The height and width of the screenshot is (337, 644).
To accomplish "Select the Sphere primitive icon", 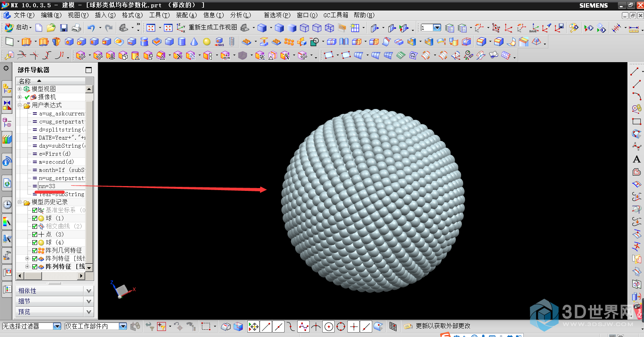I will click(x=207, y=42).
